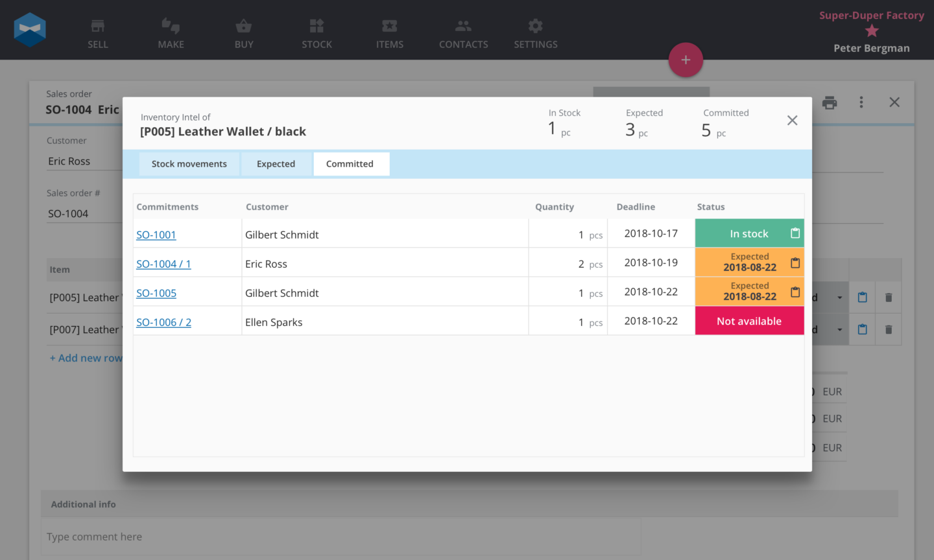This screenshot has height=560, width=934.
Task: Click the print icon on the sales order
Action: [x=830, y=102]
